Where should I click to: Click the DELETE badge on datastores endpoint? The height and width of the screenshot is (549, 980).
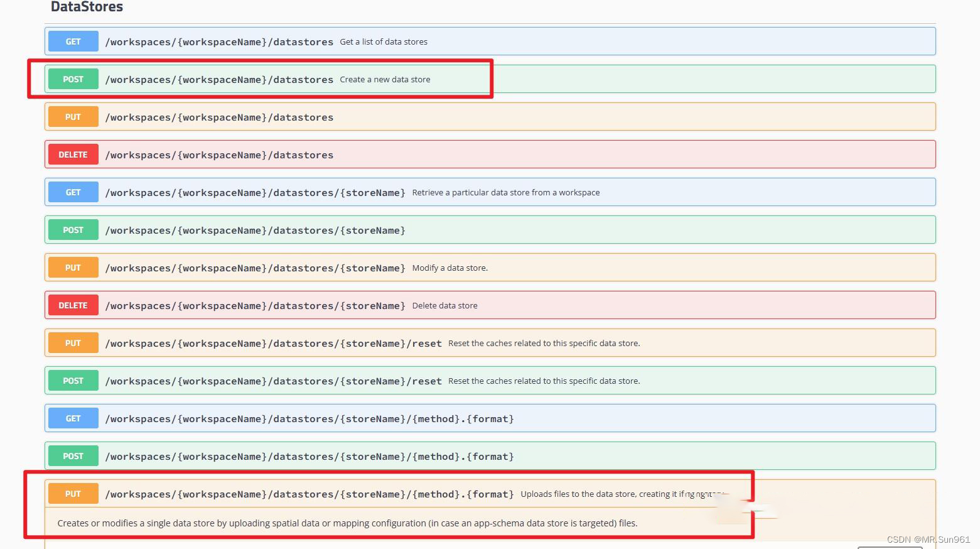73,154
